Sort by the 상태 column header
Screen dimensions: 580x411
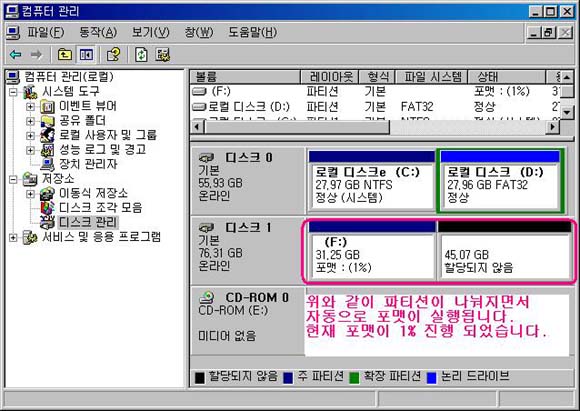click(507, 77)
